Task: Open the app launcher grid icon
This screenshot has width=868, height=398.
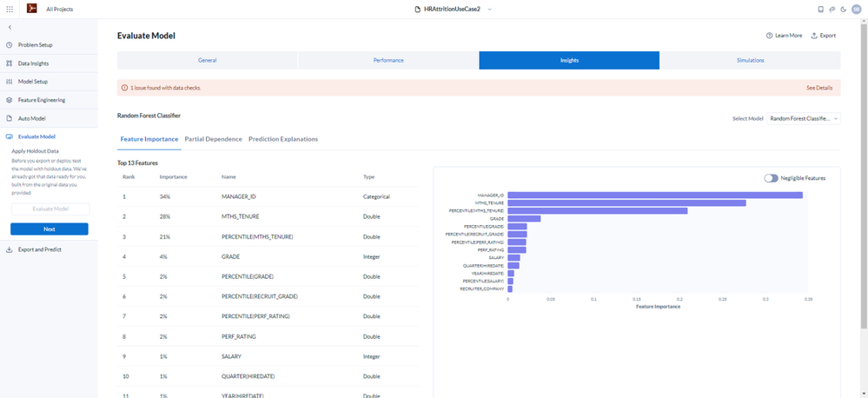Action: pos(10,10)
